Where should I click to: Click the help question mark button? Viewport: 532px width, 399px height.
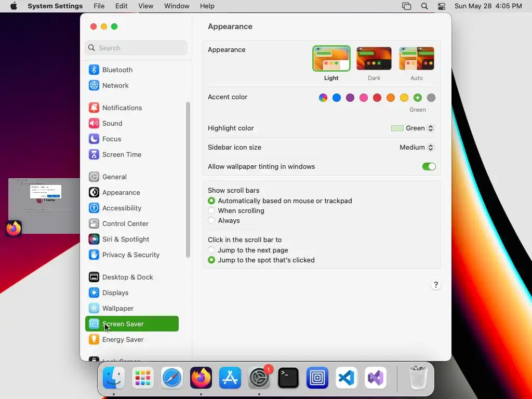pyautogui.click(x=436, y=285)
